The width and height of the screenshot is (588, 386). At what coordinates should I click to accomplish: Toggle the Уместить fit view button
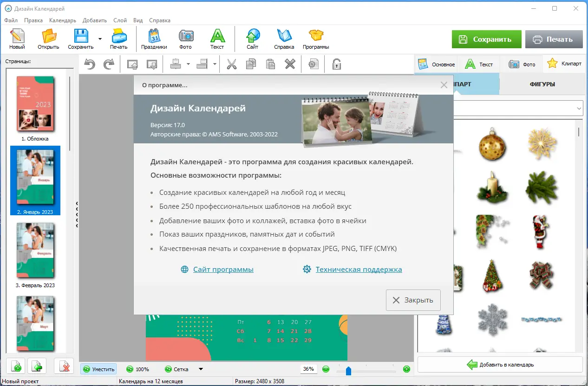[x=98, y=369]
